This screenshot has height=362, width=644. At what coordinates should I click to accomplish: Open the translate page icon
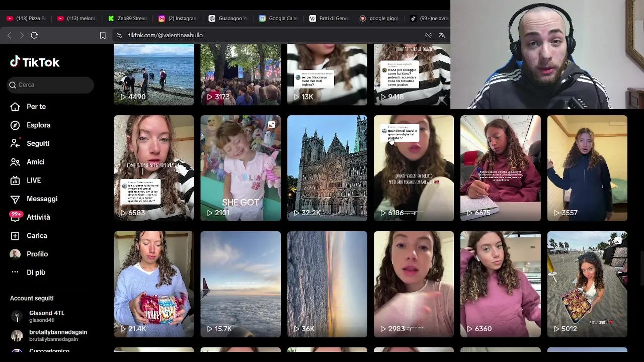(x=442, y=35)
